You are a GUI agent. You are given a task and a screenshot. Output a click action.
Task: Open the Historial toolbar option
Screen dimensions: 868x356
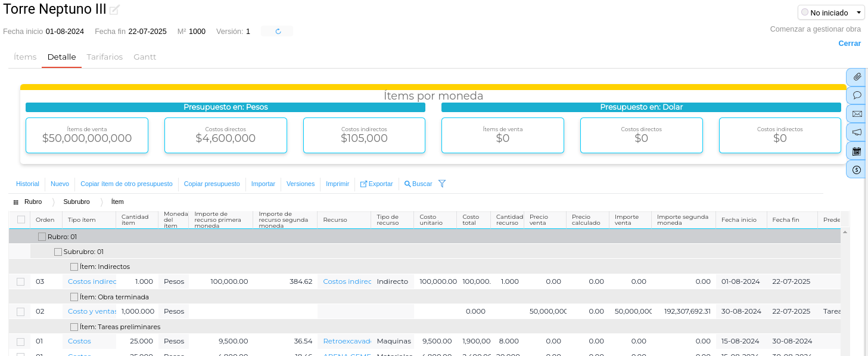[x=27, y=184]
